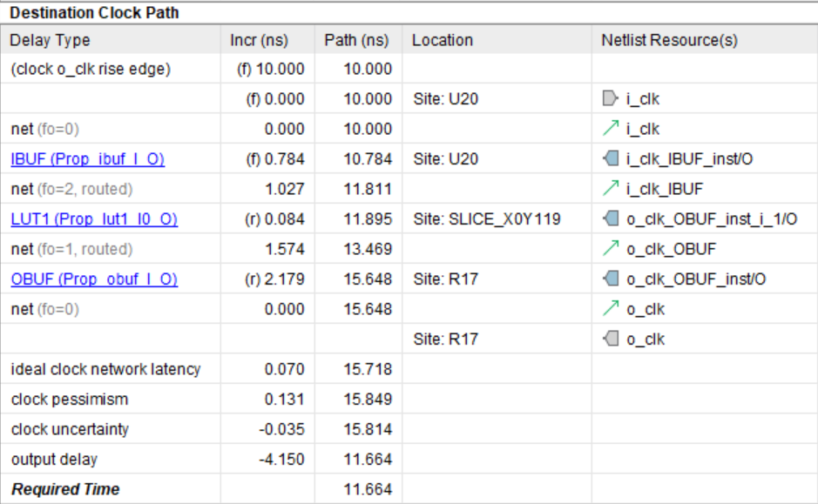Click the Location column header
Screen dimensions: 818x504
click(x=443, y=40)
